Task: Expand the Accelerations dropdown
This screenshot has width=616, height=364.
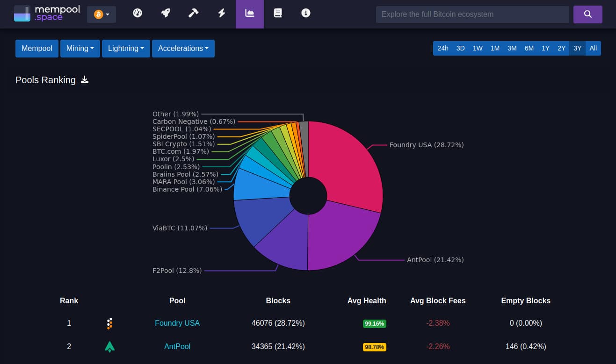Action: pos(183,48)
